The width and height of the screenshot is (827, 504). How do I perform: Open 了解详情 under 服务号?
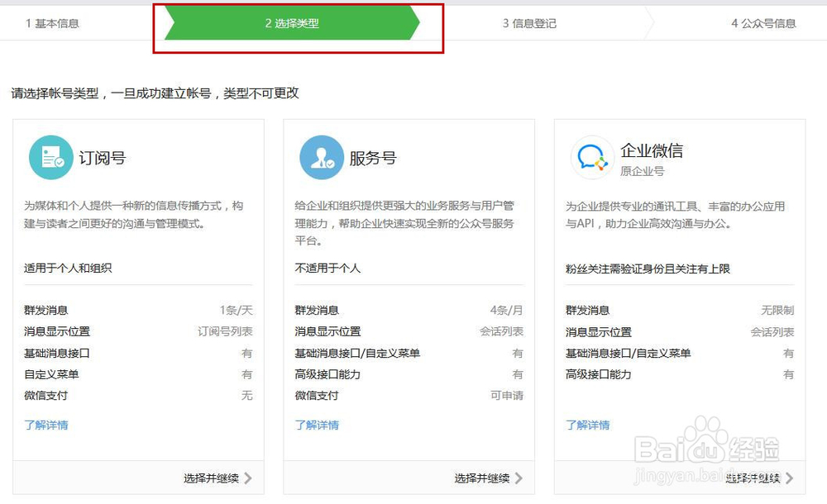(x=317, y=426)
